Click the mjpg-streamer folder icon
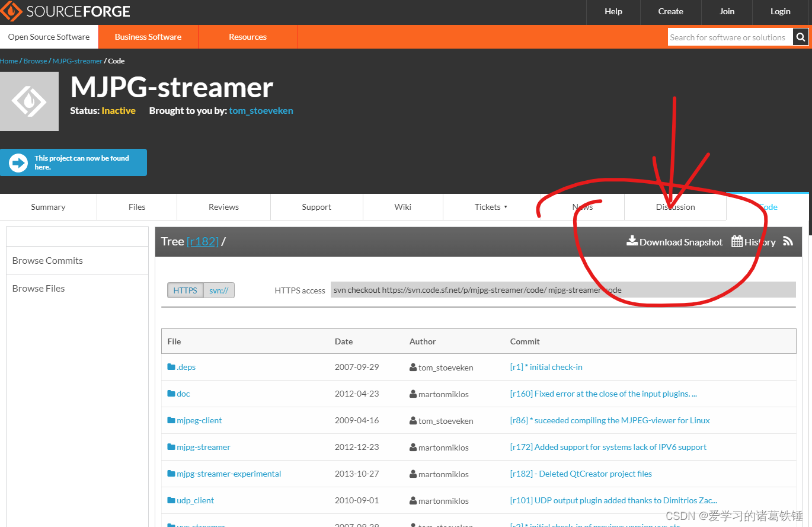 click(x=171, y=447)
